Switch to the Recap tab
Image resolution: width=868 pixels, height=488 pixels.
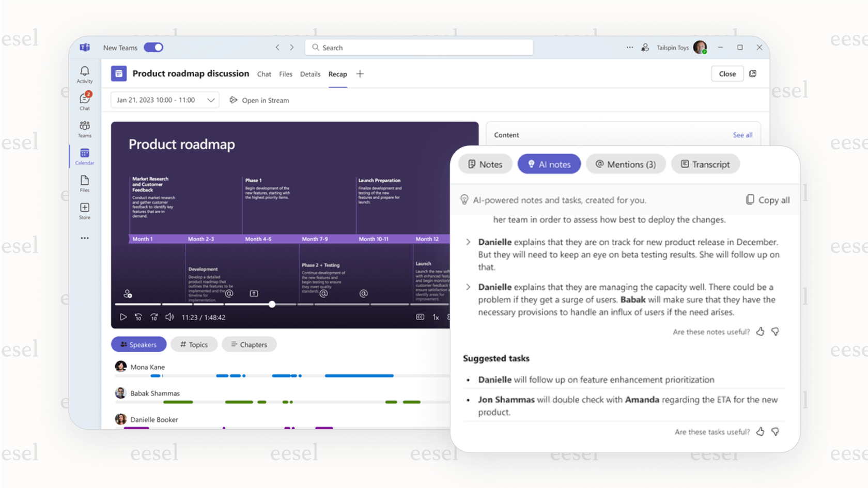pos(337,74)
